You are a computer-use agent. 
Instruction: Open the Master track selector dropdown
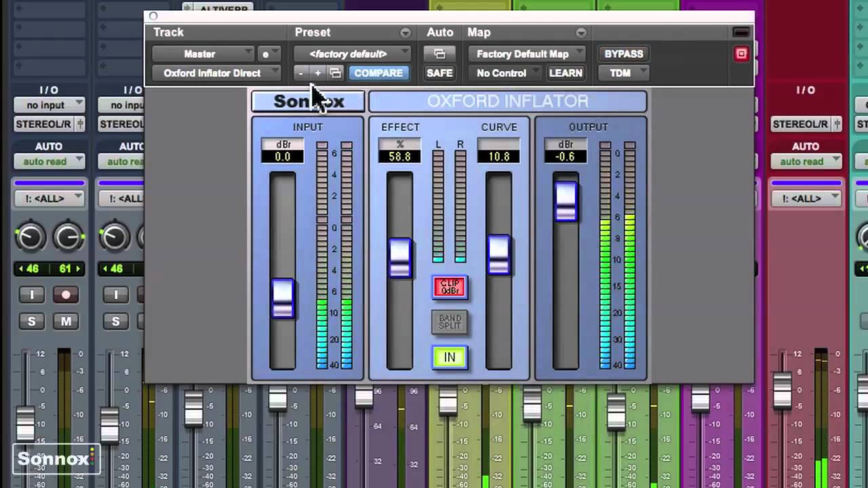pos(203,54)
